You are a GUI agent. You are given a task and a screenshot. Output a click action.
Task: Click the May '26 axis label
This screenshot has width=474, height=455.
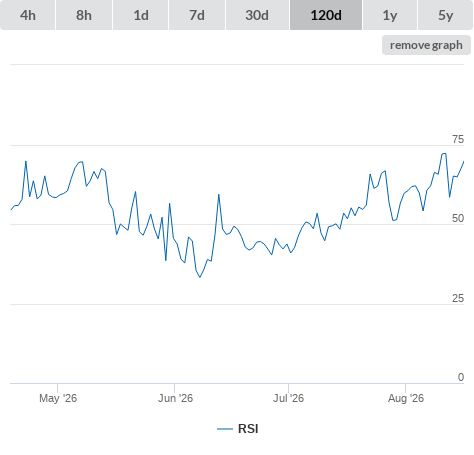[58, 398]
